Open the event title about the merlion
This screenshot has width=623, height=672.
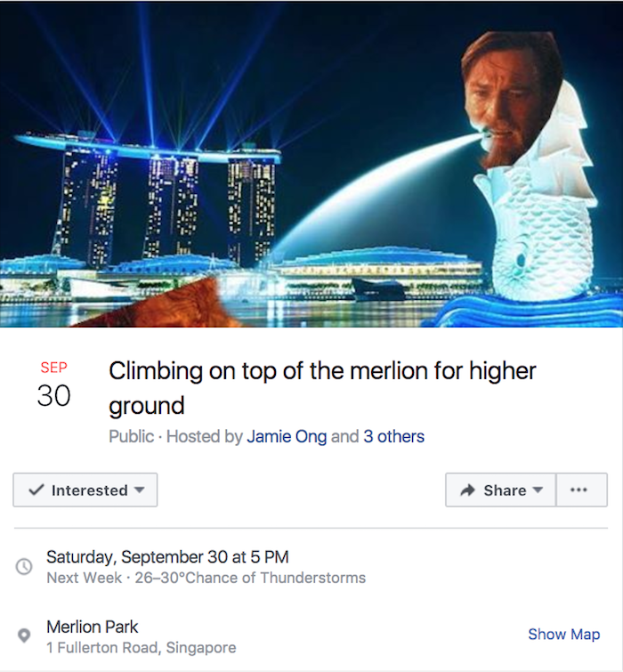coord(322,387)
